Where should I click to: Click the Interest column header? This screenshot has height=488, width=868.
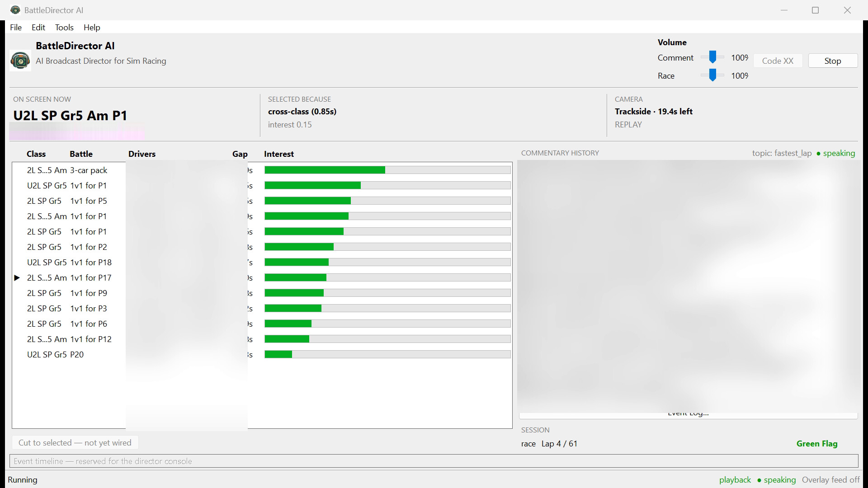tap(279, 154)
